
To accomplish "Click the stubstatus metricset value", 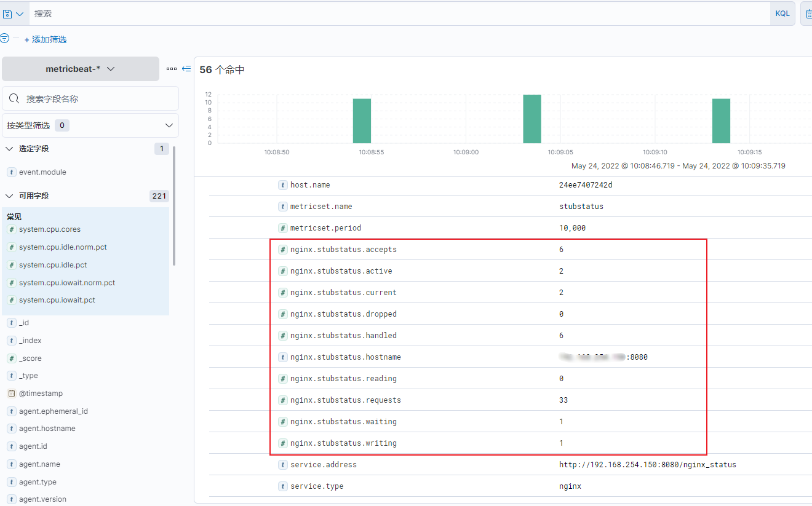I will 581,207.
